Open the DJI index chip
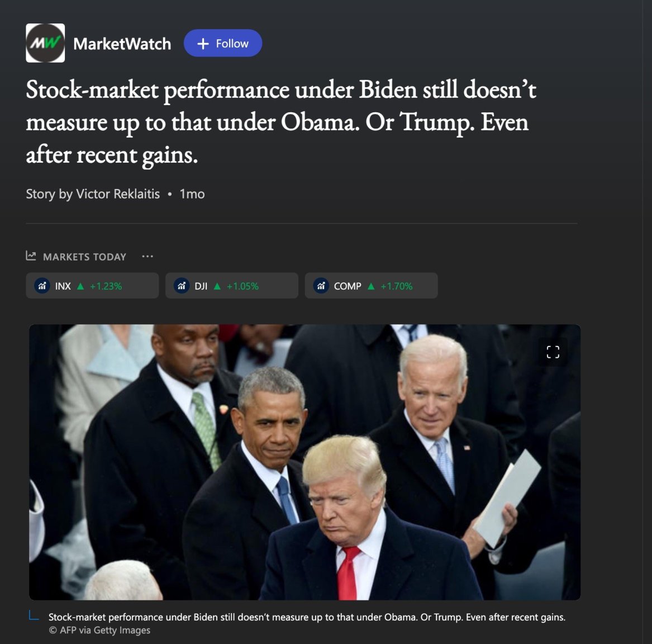The height and width of the screenshot is (644, 652). pyautogui.click(x=232, y=286)
